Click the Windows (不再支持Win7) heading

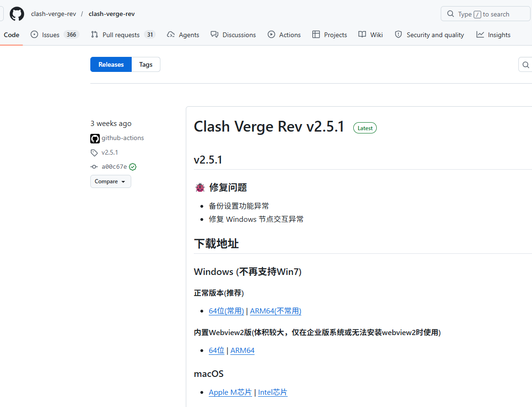point(248,272)
